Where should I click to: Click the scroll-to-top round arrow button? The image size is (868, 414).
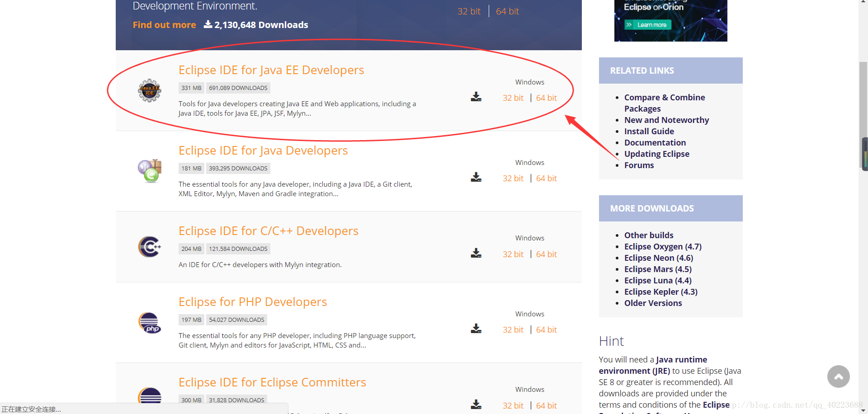click(839, 376)
